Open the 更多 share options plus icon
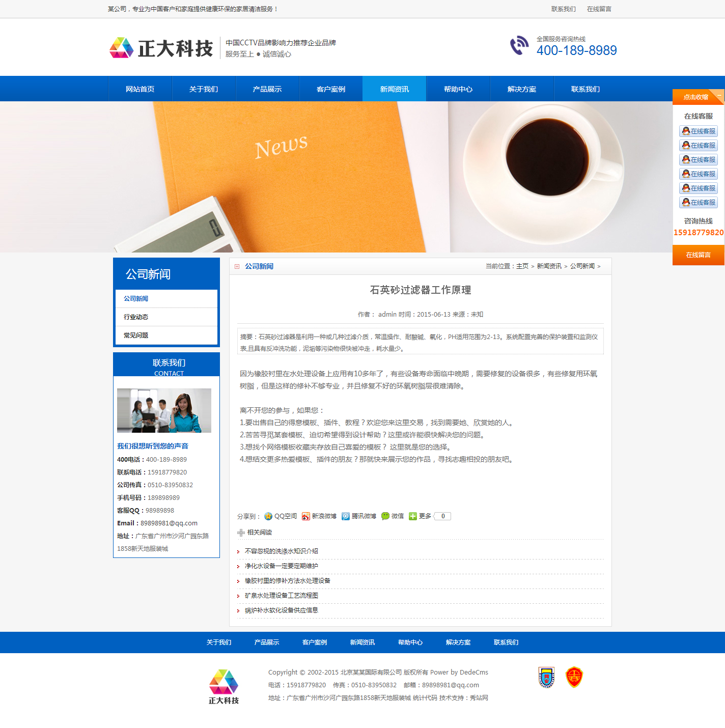 point(413,516)
